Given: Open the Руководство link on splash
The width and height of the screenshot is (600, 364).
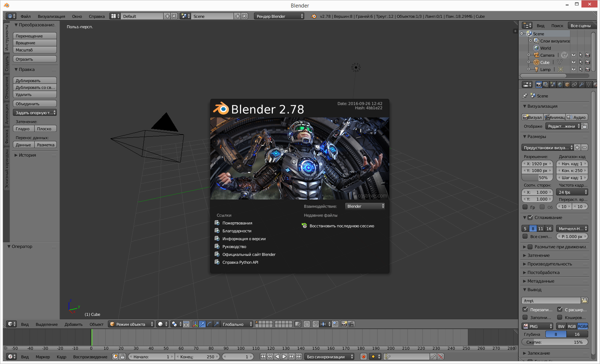Looking at the screenshot, I should pos(234,247).
